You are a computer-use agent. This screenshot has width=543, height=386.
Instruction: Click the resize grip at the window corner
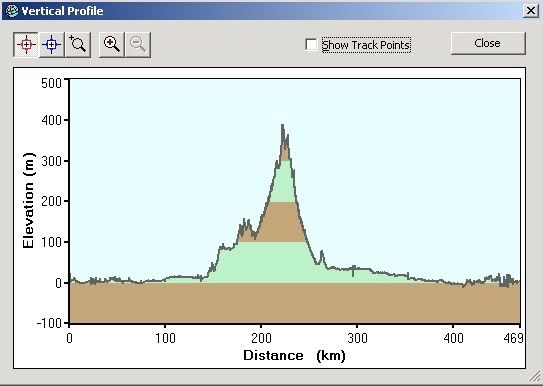535,376
